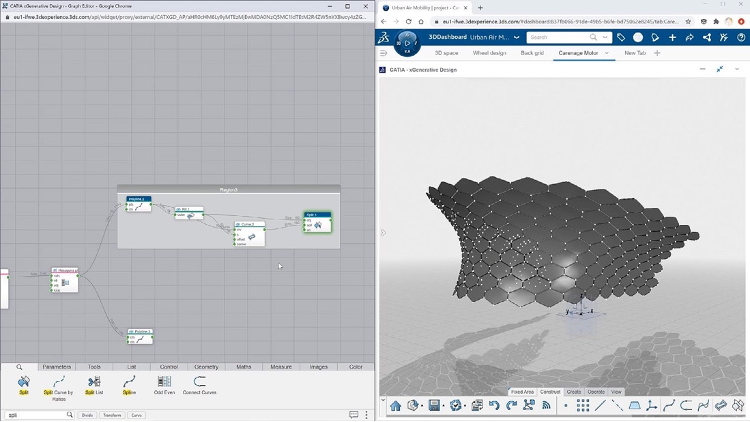
Task: Select the Polyline.2 node in Region3
Action: (x=139, y=204)
